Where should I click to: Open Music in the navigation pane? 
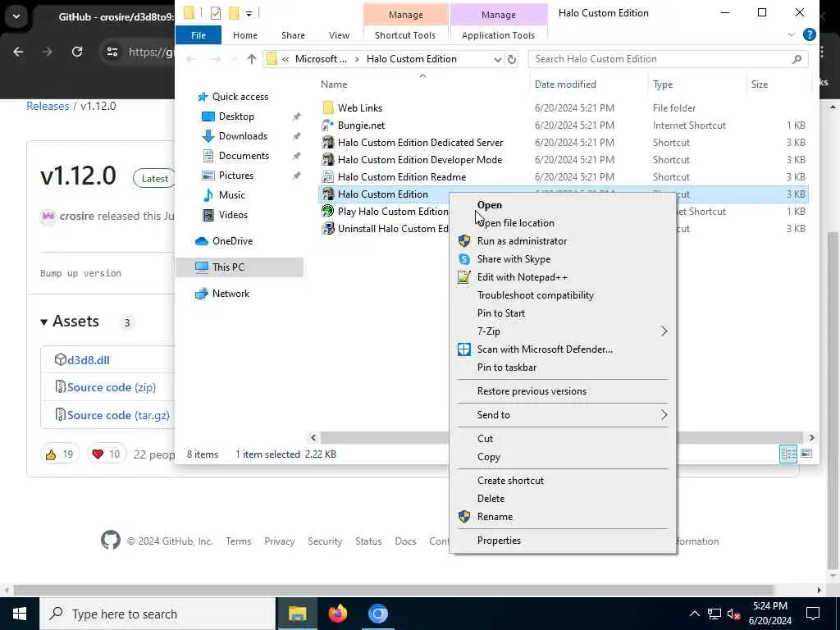(x=231, y=195)
